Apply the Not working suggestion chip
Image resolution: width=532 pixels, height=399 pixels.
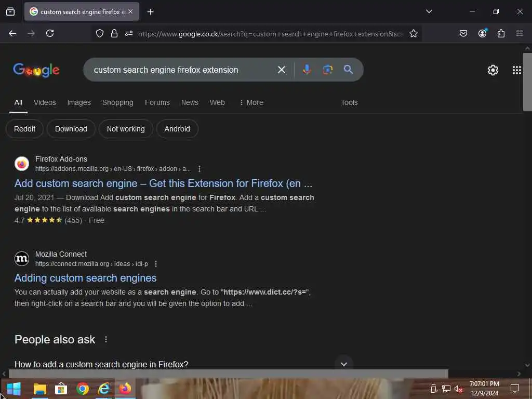[x=126, y=129]
